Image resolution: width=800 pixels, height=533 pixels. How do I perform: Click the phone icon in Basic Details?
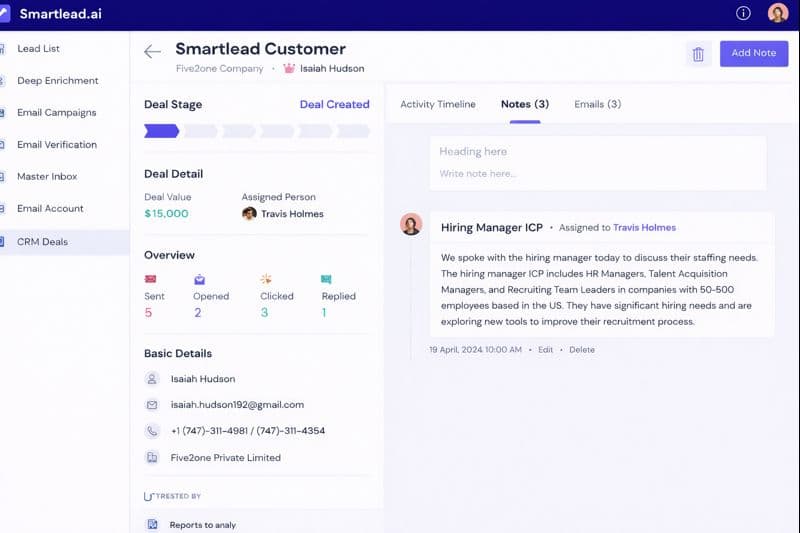(x=152, y=431)
